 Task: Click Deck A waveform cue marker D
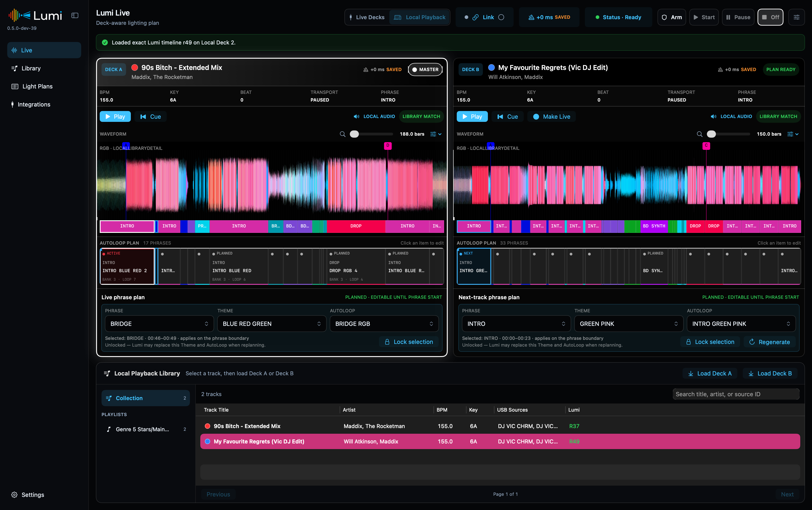388,146
